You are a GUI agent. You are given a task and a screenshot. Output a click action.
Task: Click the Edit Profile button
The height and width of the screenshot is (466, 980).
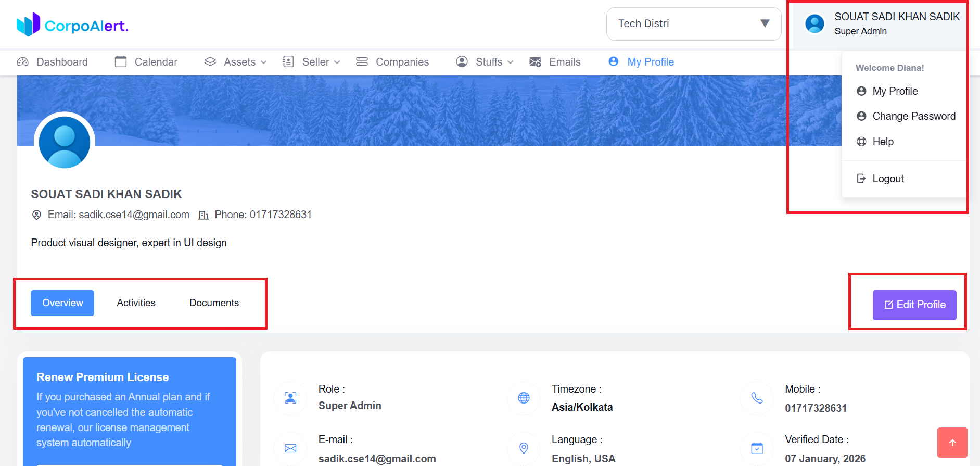pyautogui.click(x=914, y=305)
